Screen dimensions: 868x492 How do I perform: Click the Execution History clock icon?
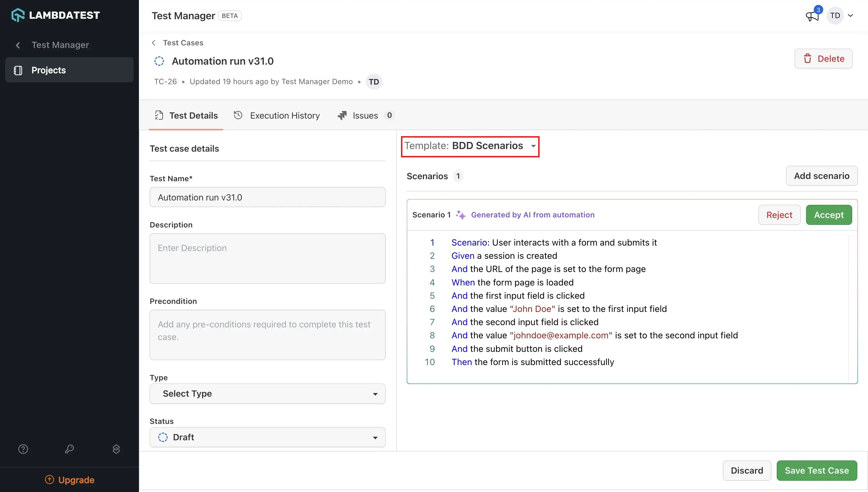[238, 115]
